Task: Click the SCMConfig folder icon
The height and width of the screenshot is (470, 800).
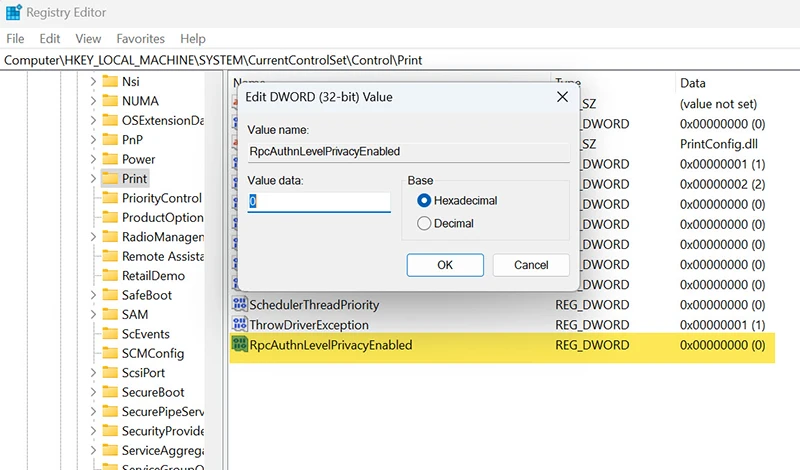Action: pos(110,353)
